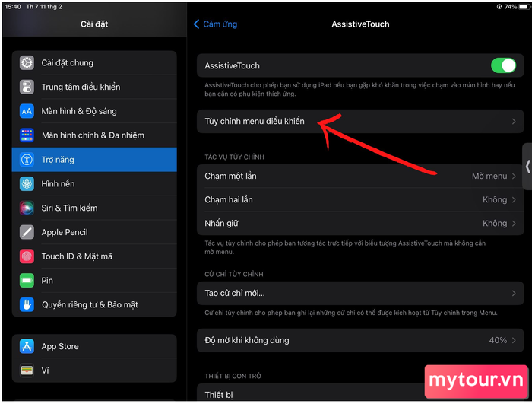Select Cài đặt chung in sidebar
The width and height of the screenshot is (532, 404).
94,63
